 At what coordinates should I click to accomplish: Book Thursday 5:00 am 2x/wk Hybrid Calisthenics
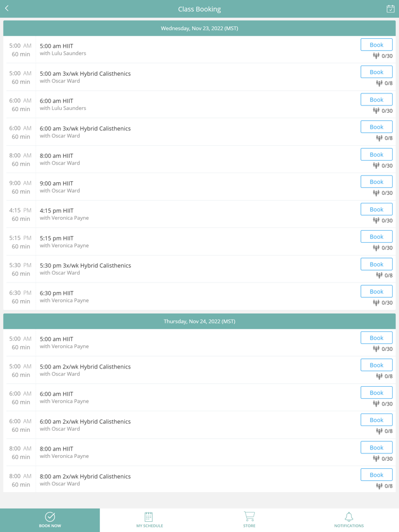376,365
